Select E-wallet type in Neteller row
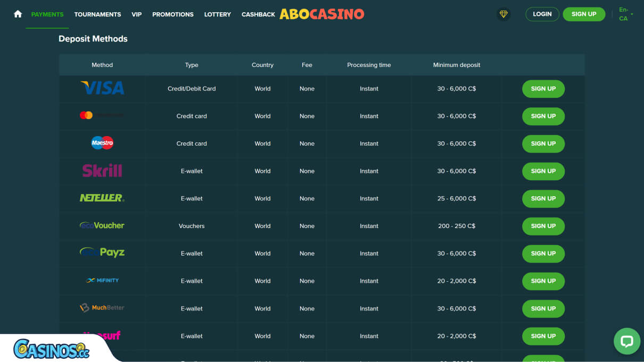Image resolution: width=644 pixels, height=362 pixels. pyautogui.click(x=192, y=198)
